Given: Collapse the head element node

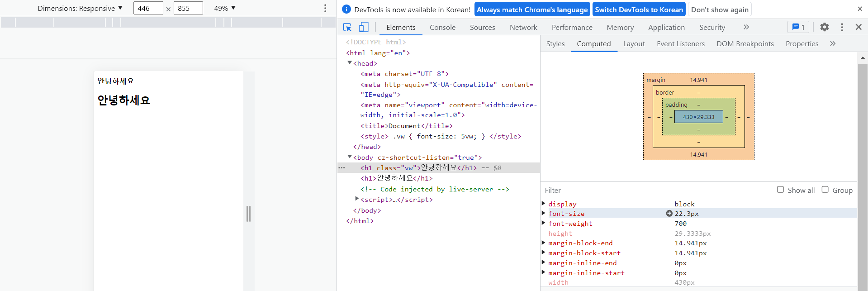Looking at the screenshot, I should coord(350,63).
